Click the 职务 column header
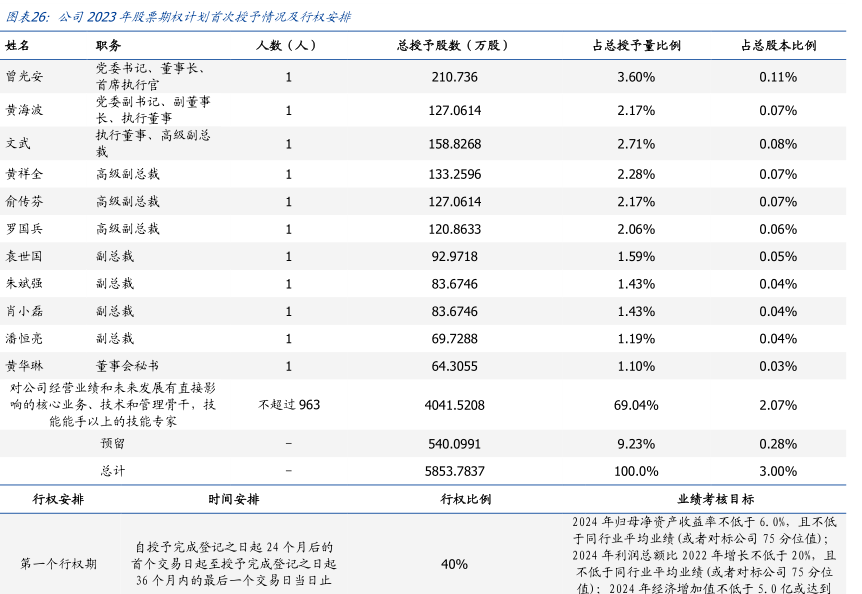Viewport: 862px width, 594px height. (x=109, y=46)
